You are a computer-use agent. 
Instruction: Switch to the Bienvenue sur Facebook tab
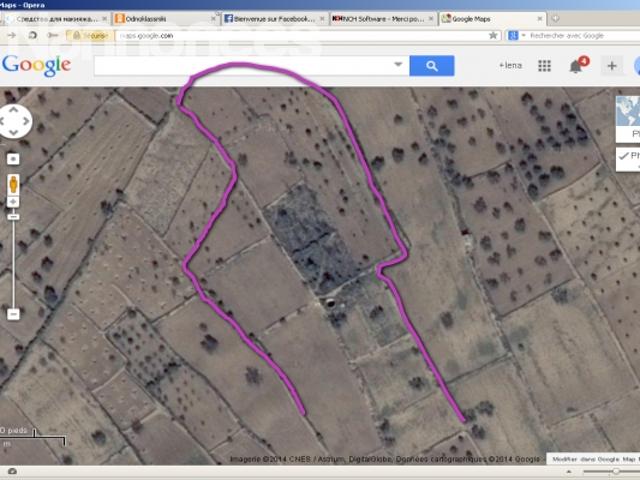[275, 19]
